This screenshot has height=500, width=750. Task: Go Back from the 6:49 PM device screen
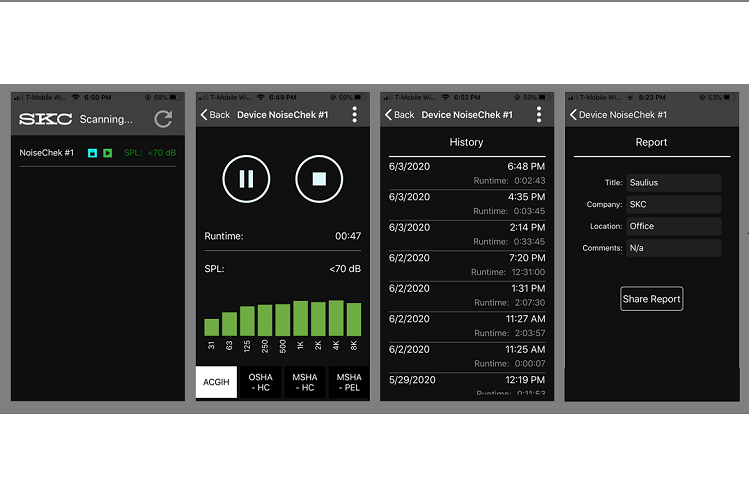pos(215,115)
